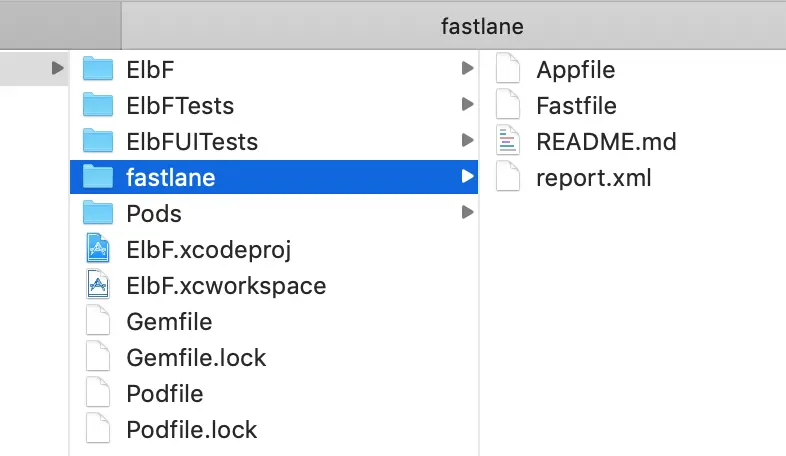Click the Fastfile document icon
The width and height of the screenshot is (786, 456).
click(x=509, y=105)
